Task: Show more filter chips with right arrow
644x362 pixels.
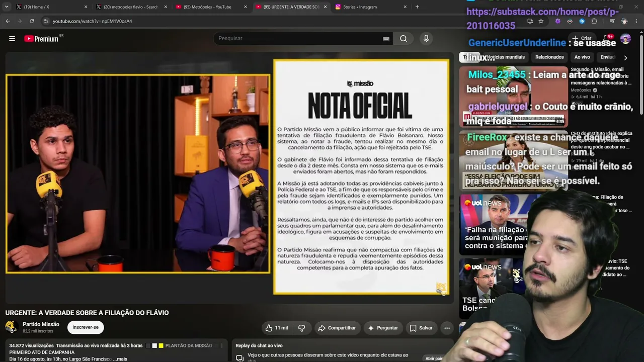Action: (x=625, y=58)
